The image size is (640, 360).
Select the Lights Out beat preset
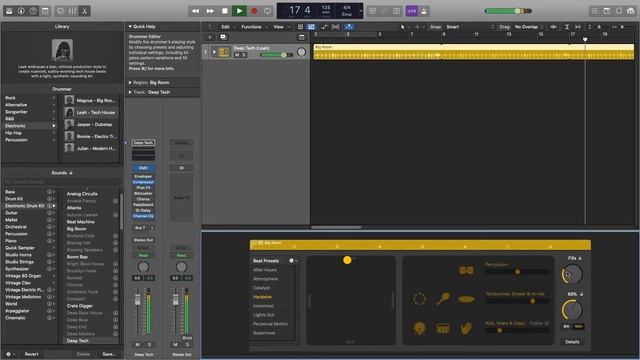264,315
